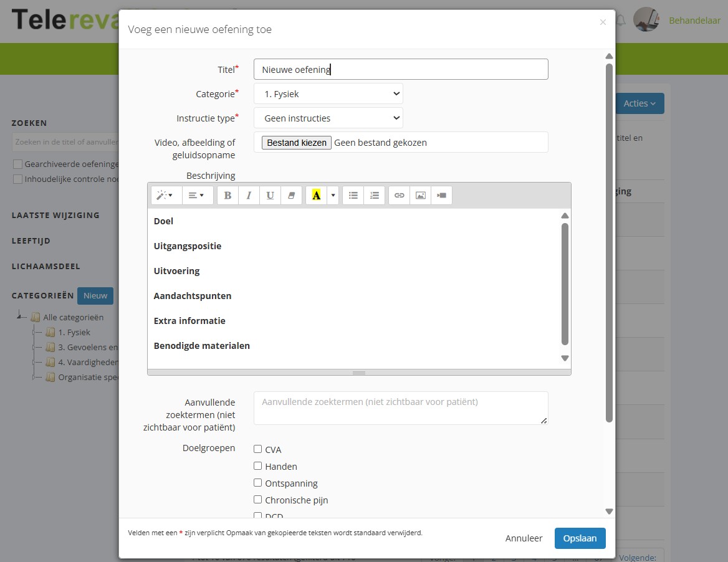
Task: Open the Instructie type dropdown
Action: [x=328, y=118]
